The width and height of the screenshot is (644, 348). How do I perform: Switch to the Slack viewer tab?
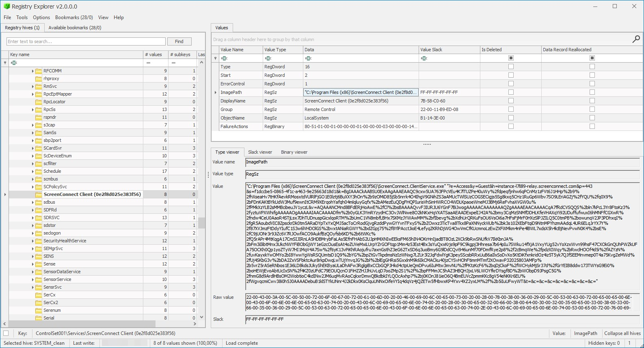pos(260,152)
